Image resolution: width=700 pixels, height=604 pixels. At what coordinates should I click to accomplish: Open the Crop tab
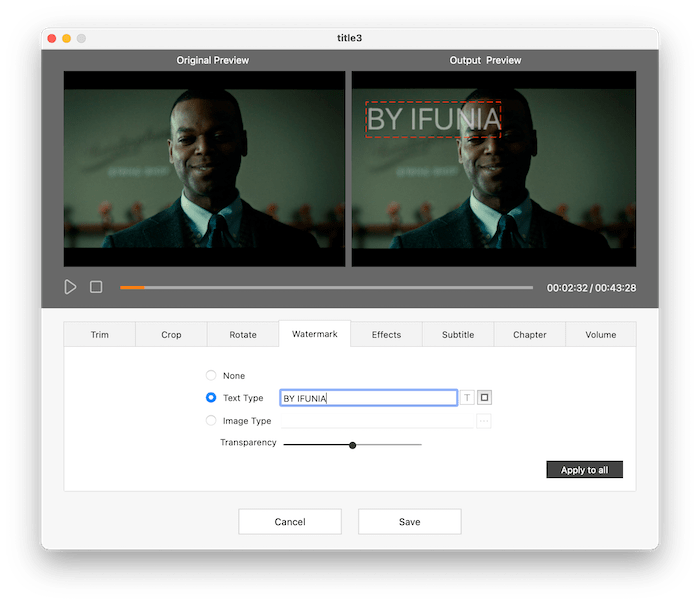[171, 335]
